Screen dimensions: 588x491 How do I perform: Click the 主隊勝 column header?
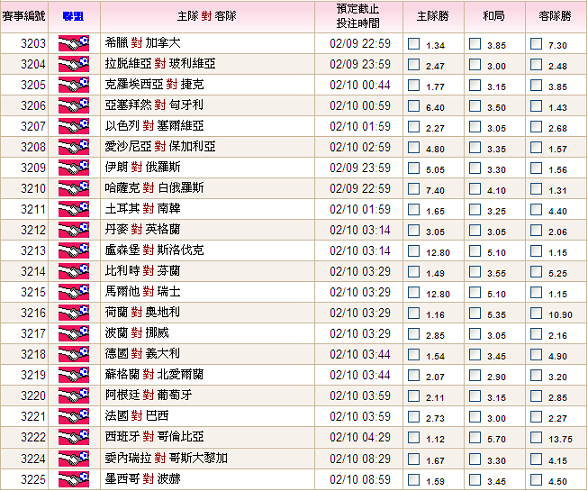pyautogui.click(x=433, y=16)
